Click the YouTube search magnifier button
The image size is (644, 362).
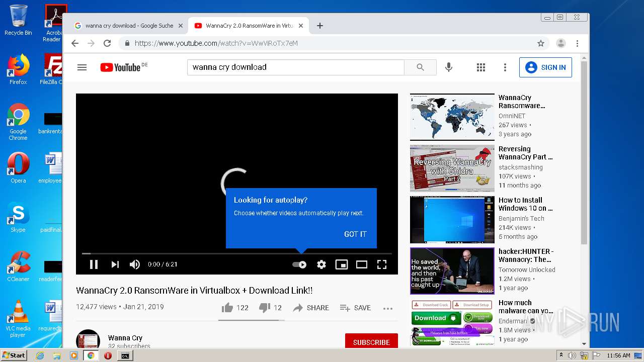pyautogui.click(x=420, y=67)
